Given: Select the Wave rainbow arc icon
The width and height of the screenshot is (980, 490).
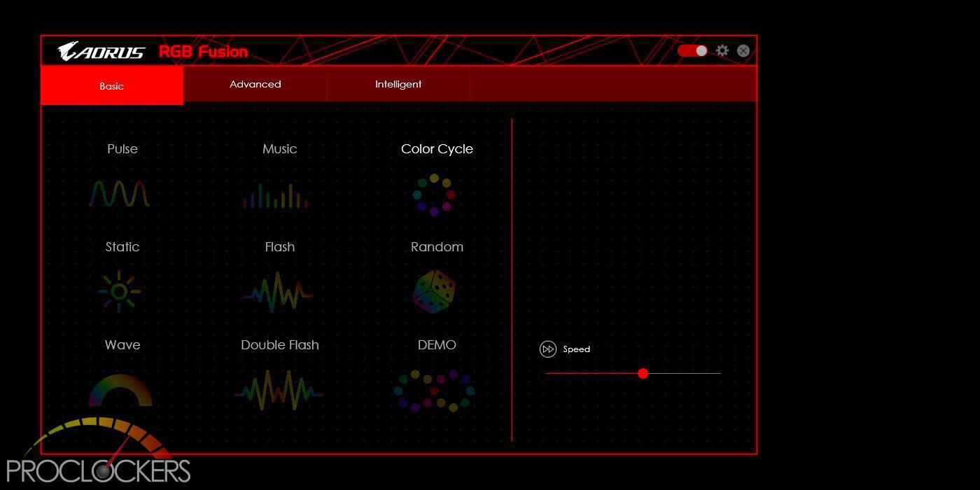Looking at the screenshot, I should (120, 390).
